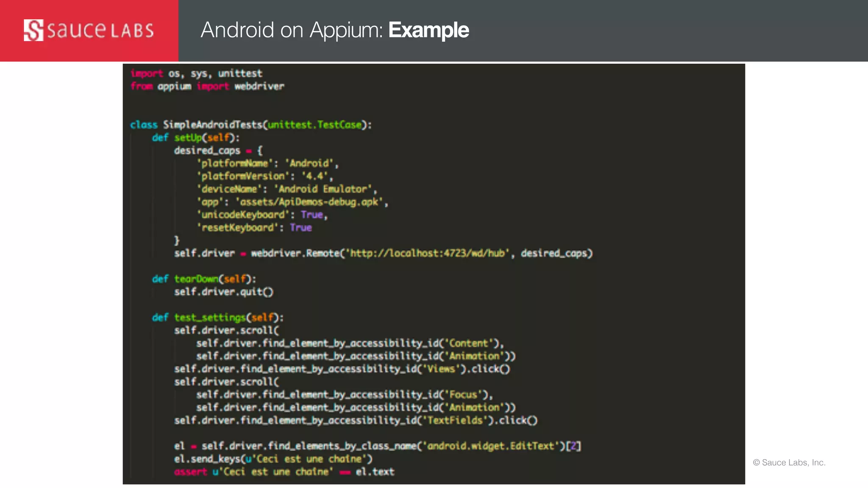Click the el.send_keys 'Ceci est une chaîne' line
Screen dimensions: 868x488
273,459
